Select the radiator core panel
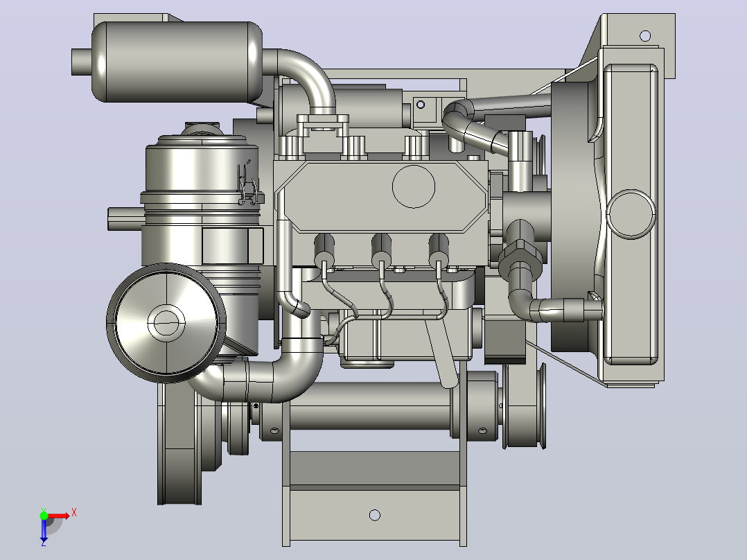Screen dimensions: 747x560 point(631,214)
